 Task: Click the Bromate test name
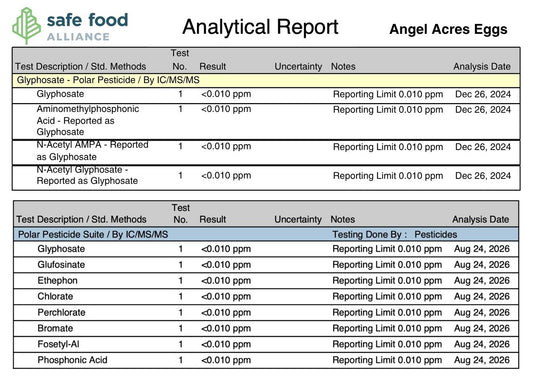click(55, 328)
